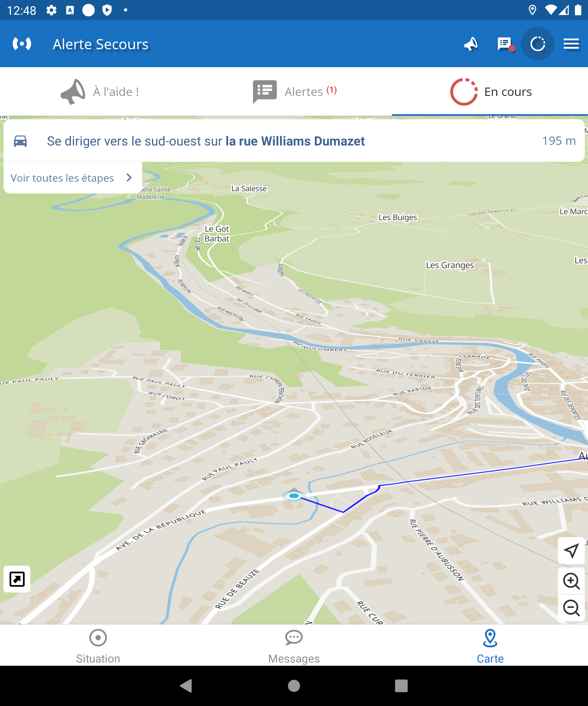Tap the megaphone icon in the header
Screen dimensions: 588x706
tap(471, 44)
